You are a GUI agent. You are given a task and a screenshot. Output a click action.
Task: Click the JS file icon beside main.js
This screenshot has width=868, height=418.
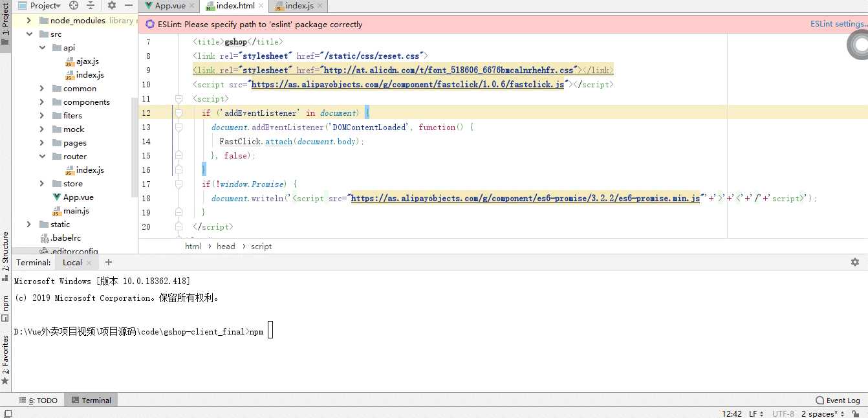point(57,212)
